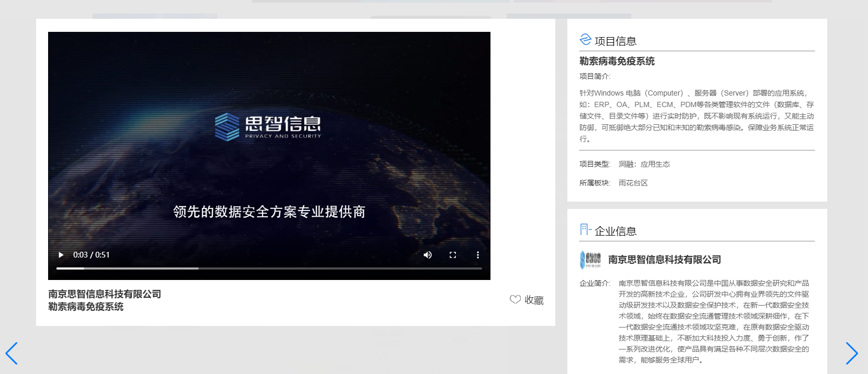Toggle the heart favorite icon
Screen dimensions: 868x374
[515, 300]
